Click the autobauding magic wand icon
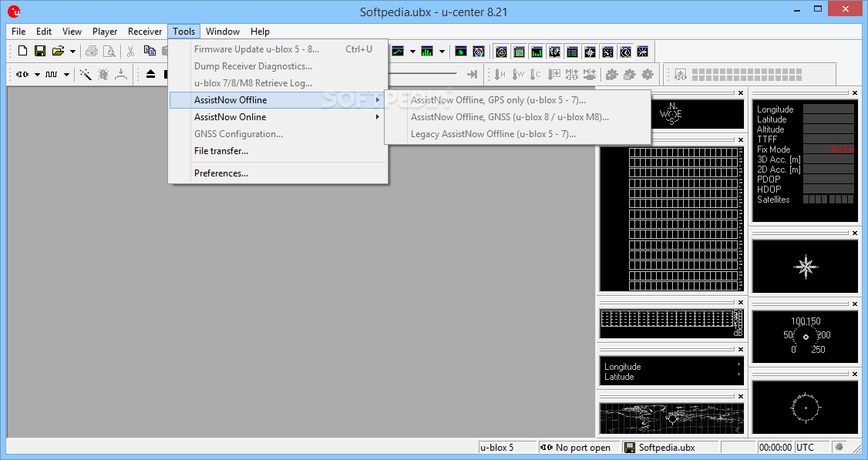The width and height of the screenshot is (868, 460). point(86,74)
